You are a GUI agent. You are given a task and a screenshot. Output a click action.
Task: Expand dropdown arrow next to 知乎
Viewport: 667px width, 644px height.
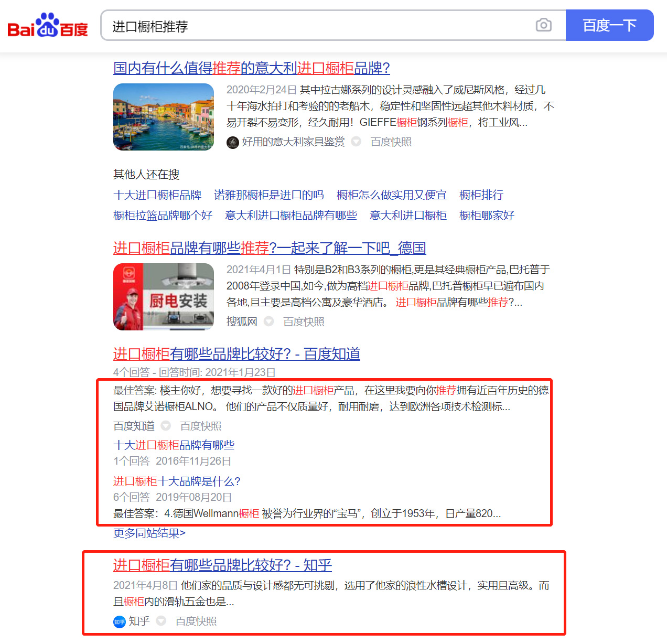[161, 621]
